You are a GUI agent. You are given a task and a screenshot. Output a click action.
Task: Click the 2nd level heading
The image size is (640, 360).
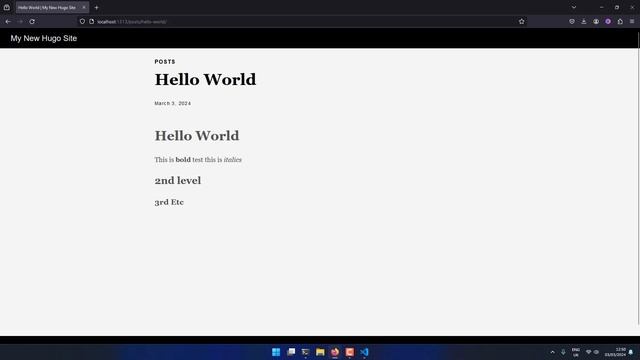click(178, 180)
